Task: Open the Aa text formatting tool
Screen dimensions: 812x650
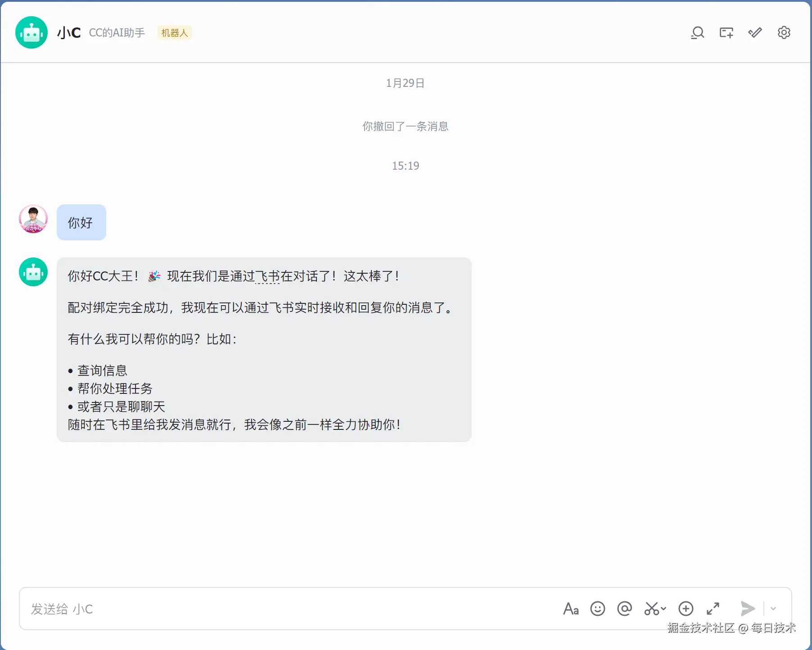Action: (571, 609)
